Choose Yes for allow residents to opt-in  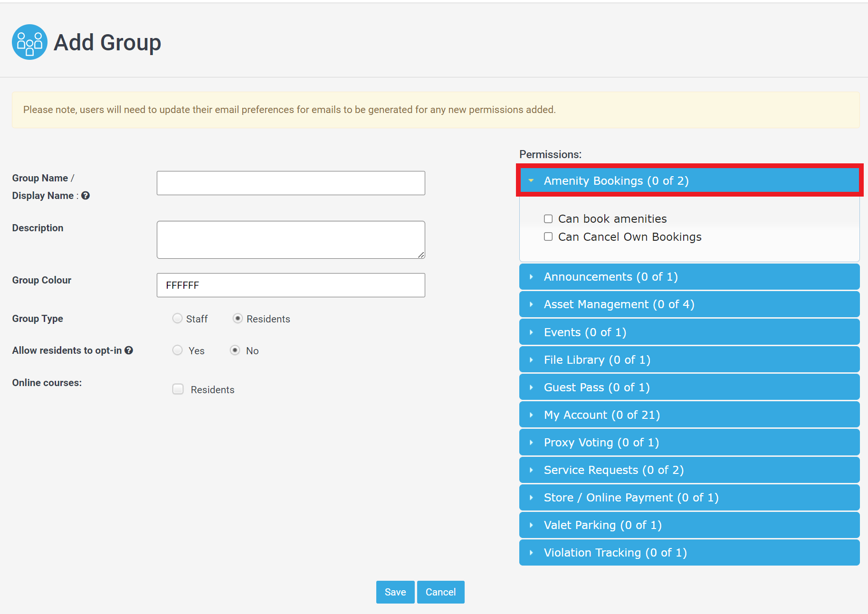[177, 350]
